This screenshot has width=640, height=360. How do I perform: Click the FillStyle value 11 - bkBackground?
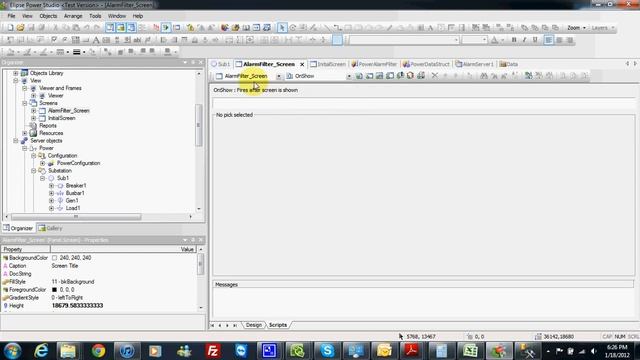point(73,282)
